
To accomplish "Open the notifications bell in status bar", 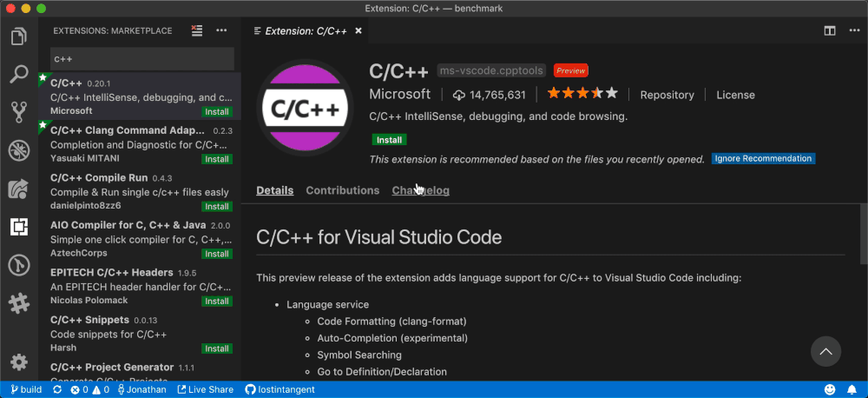I will [x=852, y=389].
